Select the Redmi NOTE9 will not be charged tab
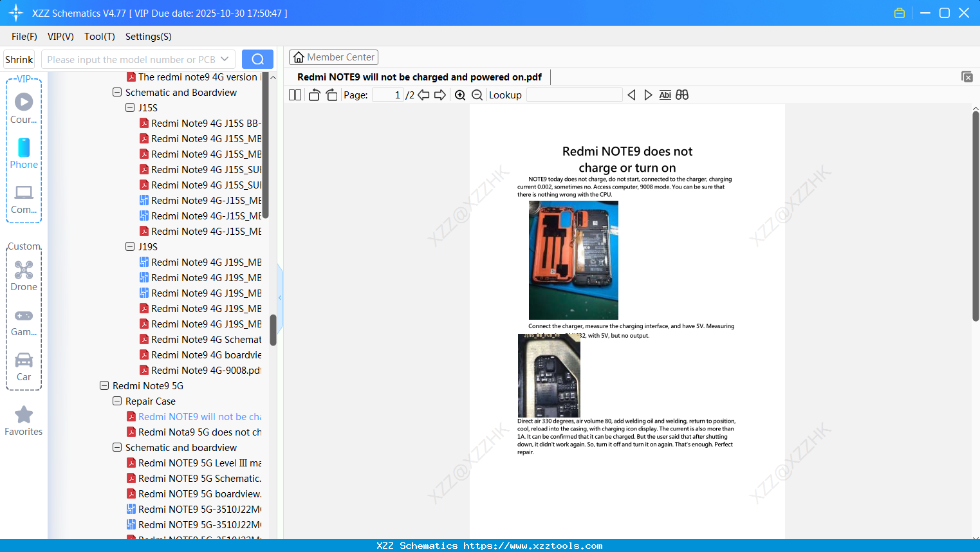This screenshot has height=552, width=980. (420, 77)
